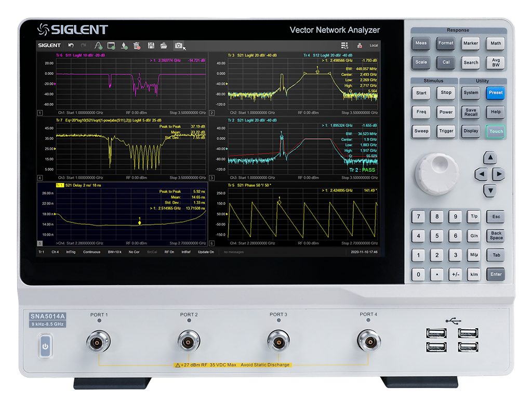Add a new window with the window-plus icon
The height and width of the screenshot is (415, 532).
(x=111, y=46)
